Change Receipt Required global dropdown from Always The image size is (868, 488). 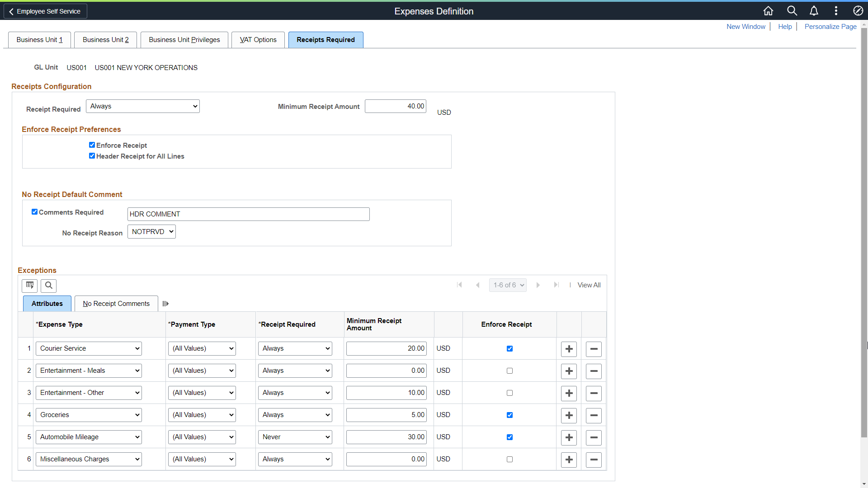pos(142,106)
